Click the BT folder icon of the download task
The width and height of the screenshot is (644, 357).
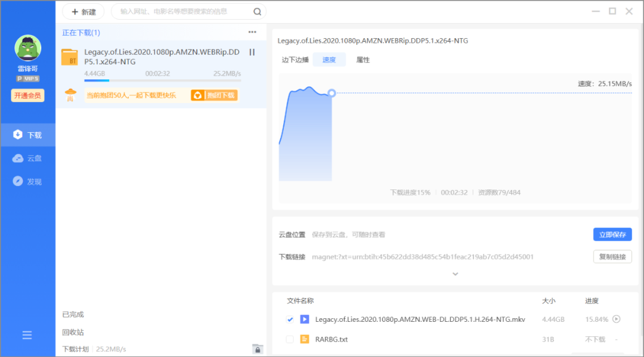[70, 57]
